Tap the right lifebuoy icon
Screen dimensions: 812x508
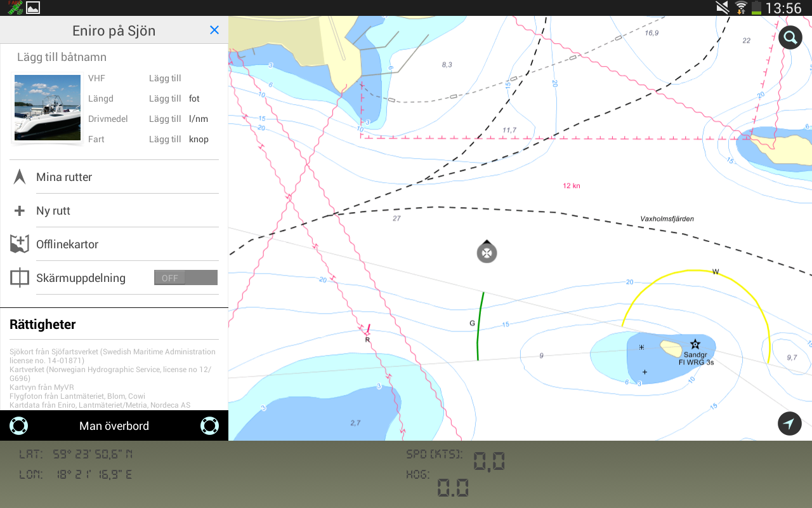tap(209, 425)
